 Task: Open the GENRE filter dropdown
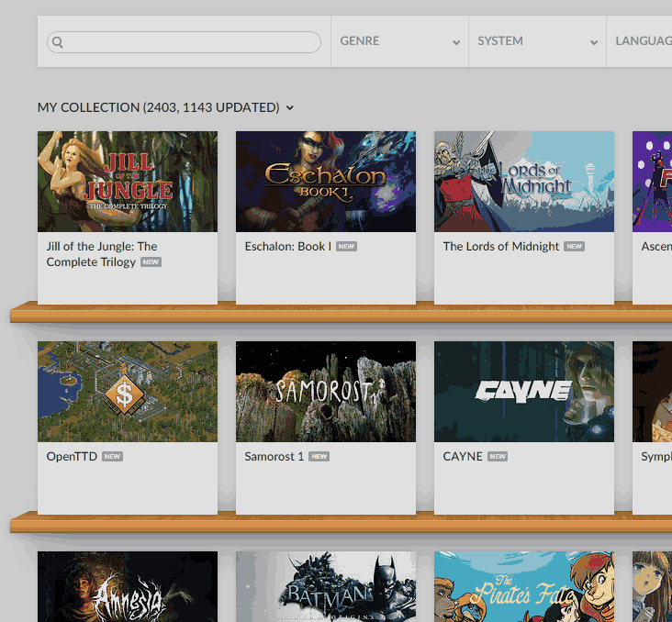pyautogui.click(x=400, y=41)
